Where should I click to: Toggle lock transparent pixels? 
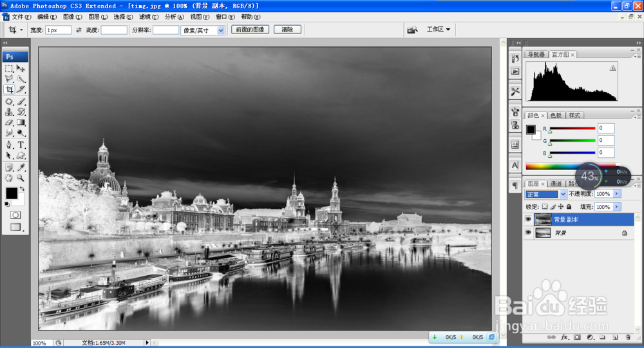tap(545, 207)
